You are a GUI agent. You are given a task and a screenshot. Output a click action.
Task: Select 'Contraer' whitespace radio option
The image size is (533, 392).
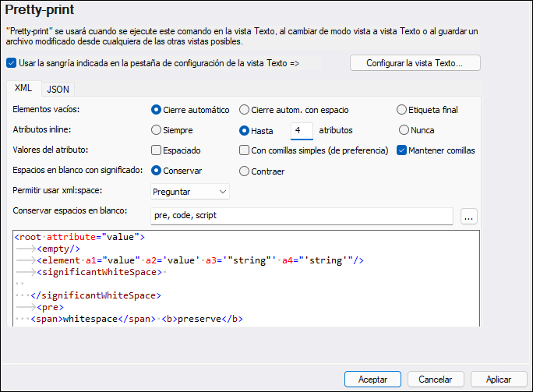click(x=245, y=171)
